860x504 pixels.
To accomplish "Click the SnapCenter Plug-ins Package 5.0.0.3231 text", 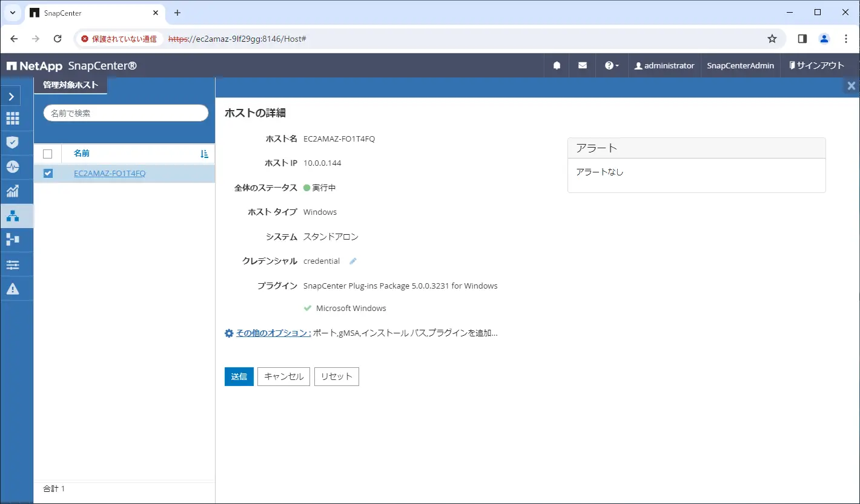I will point(400,286).
